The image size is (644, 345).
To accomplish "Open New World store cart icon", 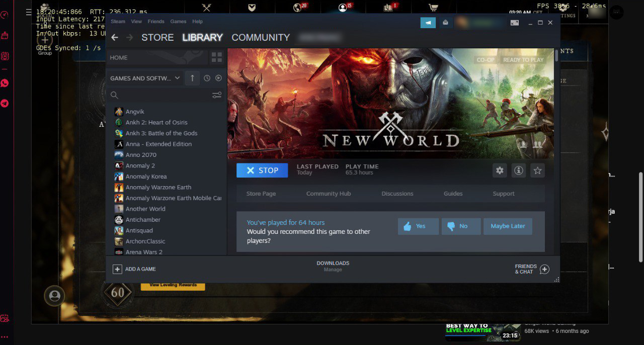I will coord(433,7).
